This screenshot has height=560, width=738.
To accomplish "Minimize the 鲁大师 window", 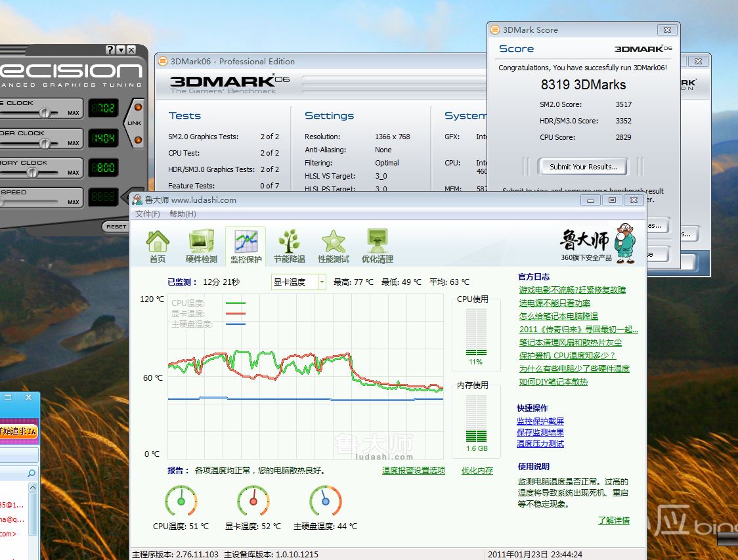I will click(590, 200).
